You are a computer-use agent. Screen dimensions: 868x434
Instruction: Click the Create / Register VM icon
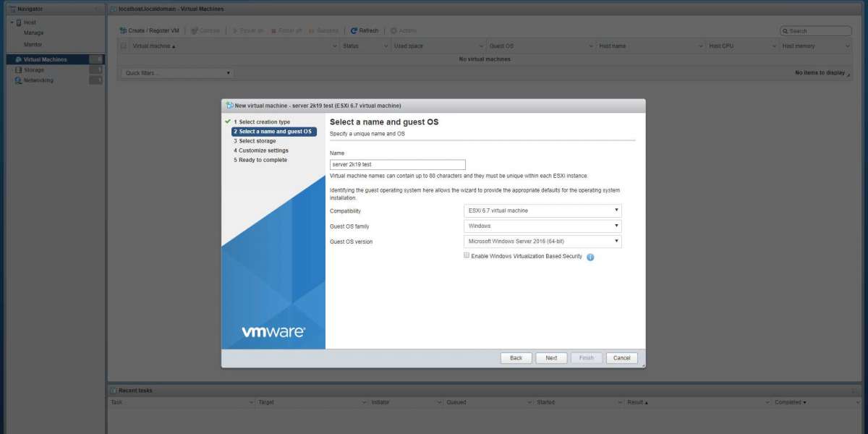pyautogui.click(x=123, y=30)
